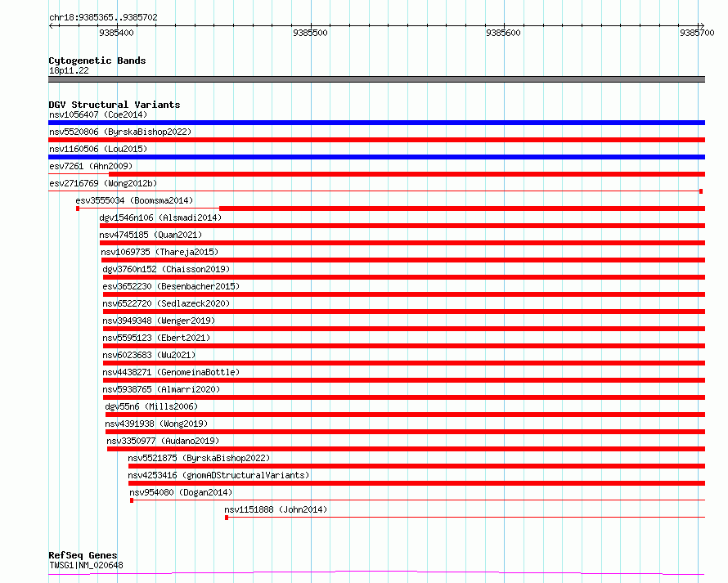The width and height of the screenshot is (728, 583).
Task: Click the 9385400 ruler tick label
Action: click(x=116, y=33)
